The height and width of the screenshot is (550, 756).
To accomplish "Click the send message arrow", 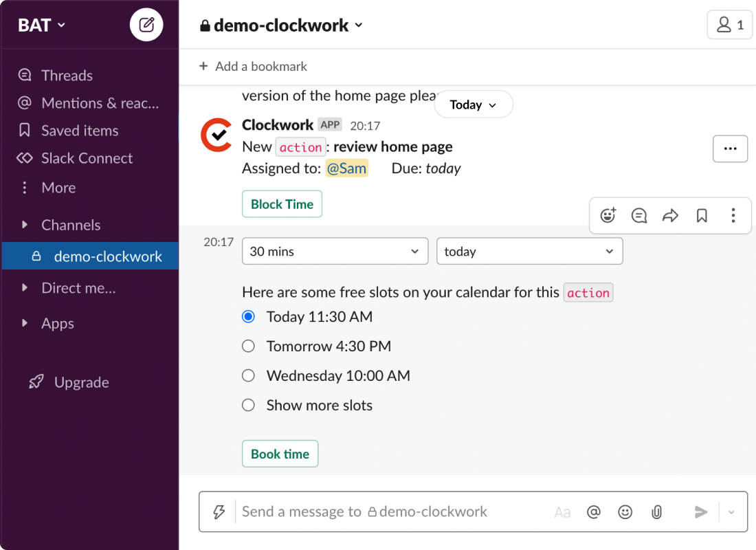I will [x=701, y=511].
